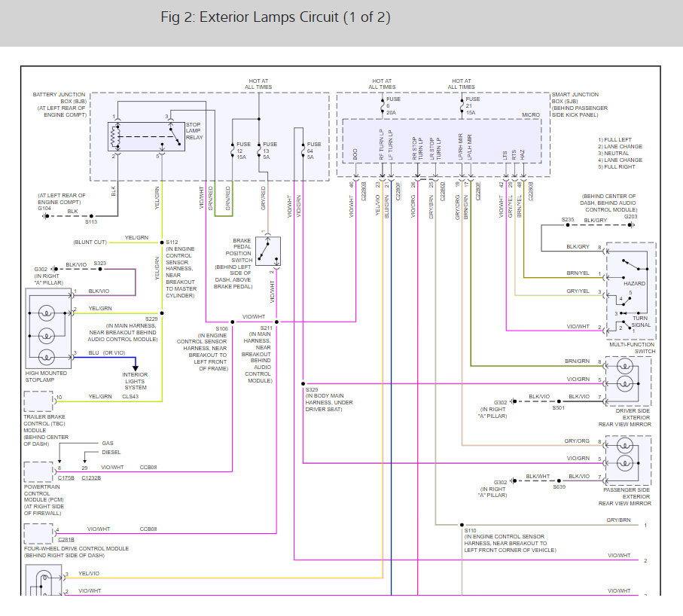Screen dimensions: 683x616
Task: Click the HIGH MOUNTED STOPLAMP label
Action: pyautogui.click(x=46, y=377)
